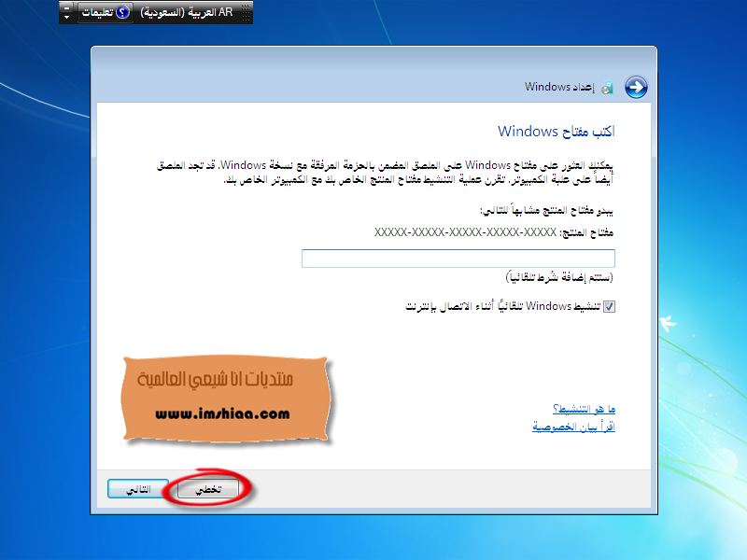Open the privacy statement link 'اقرأ بيان الخصوصية'

[x=573, y=427]
